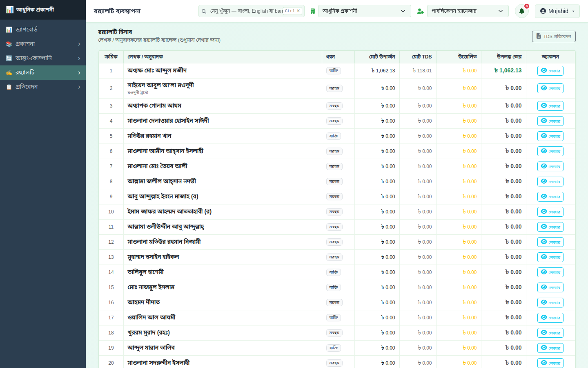588x368 pixels.
Task: Select রয়্যালটি in the sidebar
Action: 43,72
